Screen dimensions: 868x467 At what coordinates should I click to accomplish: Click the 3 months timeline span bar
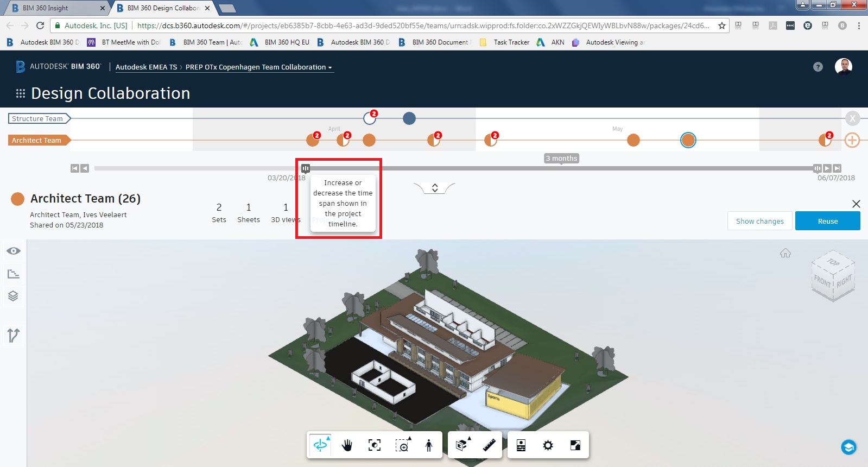coord(561,168)
